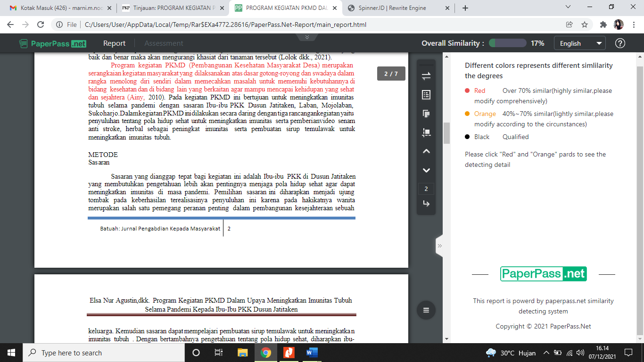Open the notification center icon
The width and height of the screenshot is (644, 362).
[628, 353]
